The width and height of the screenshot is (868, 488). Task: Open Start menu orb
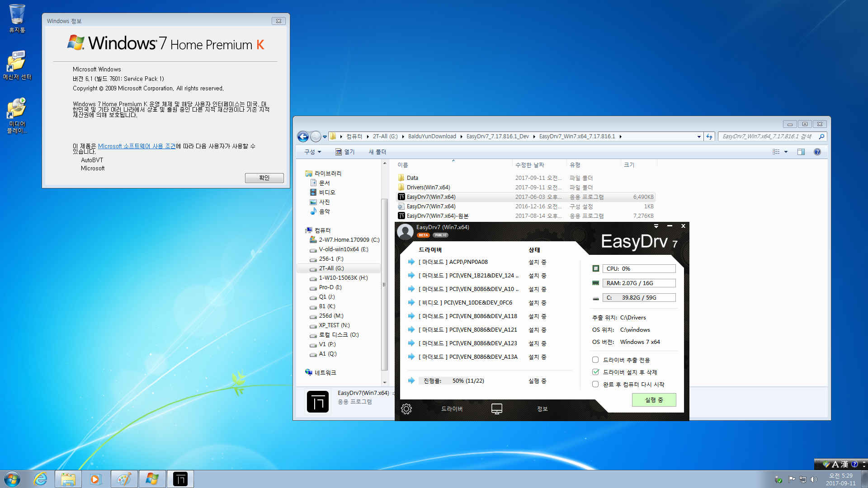[x=12, y=479]
